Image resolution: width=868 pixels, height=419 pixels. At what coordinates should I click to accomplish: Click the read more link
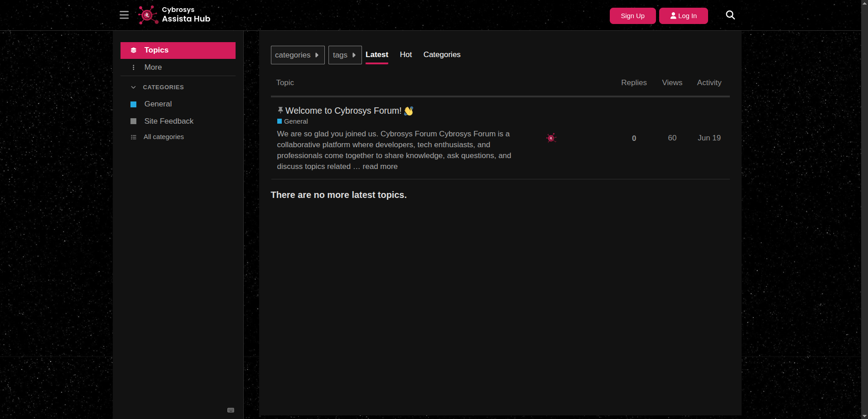(380, 166)
